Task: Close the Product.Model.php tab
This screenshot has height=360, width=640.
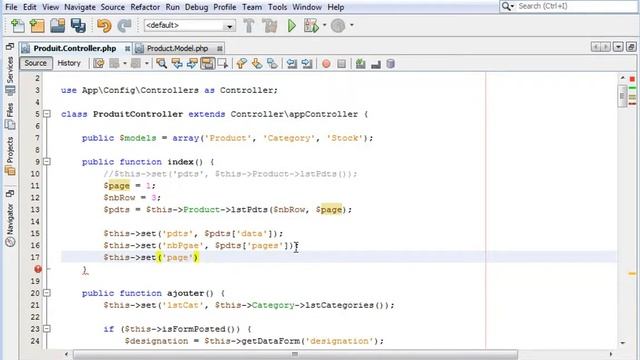Action: pos(220,49)
